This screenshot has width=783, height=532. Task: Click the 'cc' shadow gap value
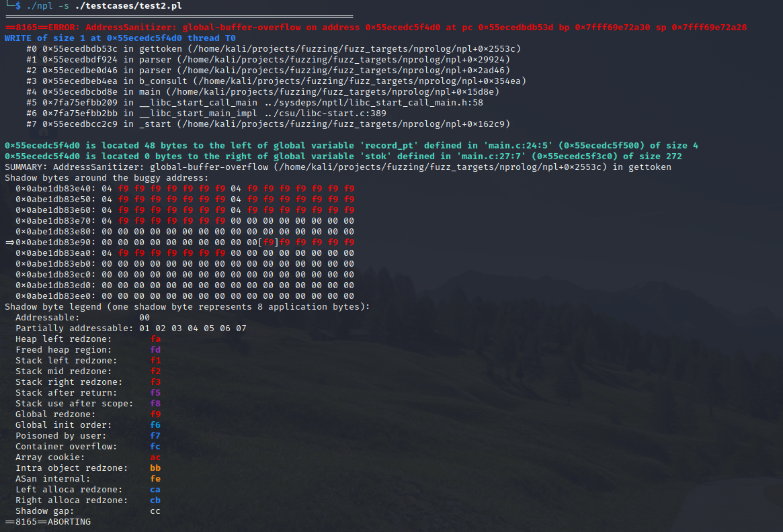[x=155, y=511]
